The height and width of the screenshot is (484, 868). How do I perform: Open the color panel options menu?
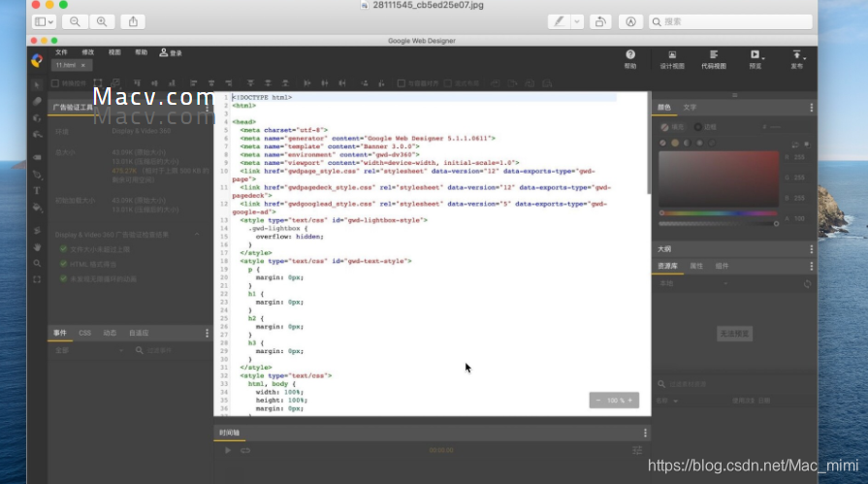812,108
